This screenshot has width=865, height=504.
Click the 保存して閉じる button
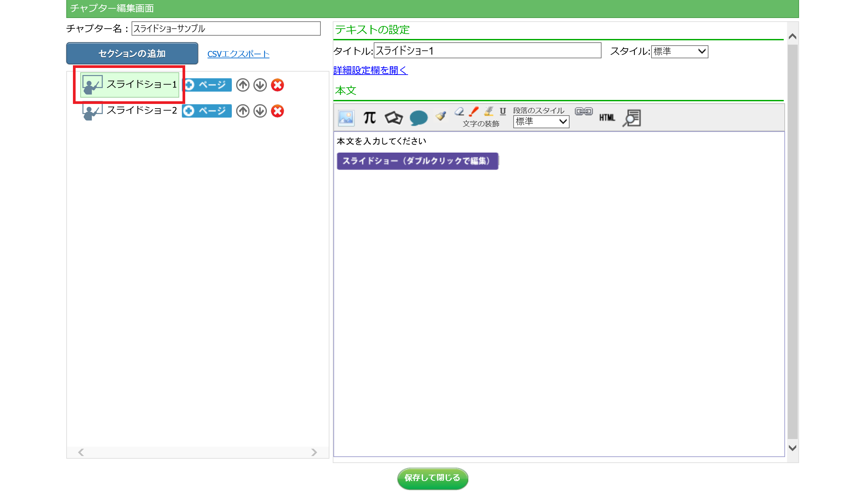[x=432, y=478]
